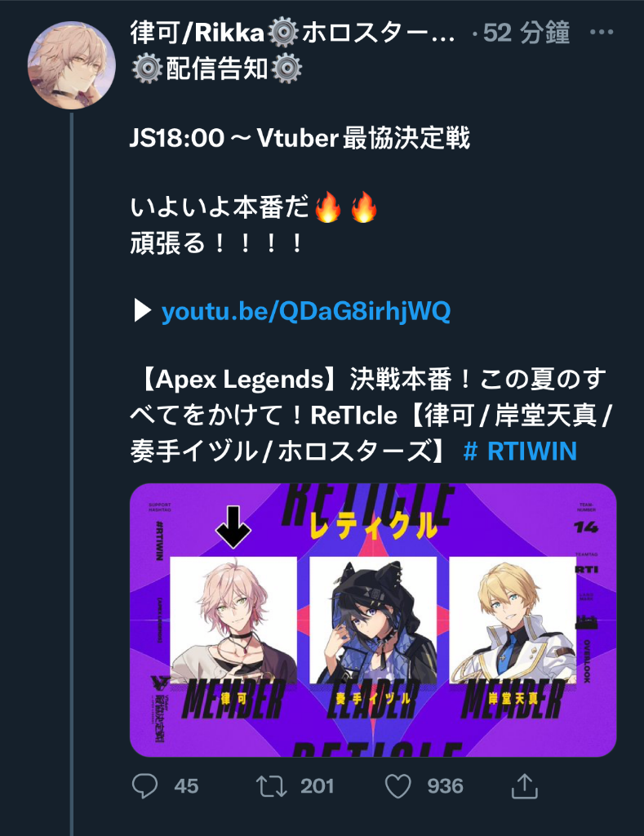
Task: Open the youtu.be/QDaG8irhjWQ link
Action: [306, 311]
